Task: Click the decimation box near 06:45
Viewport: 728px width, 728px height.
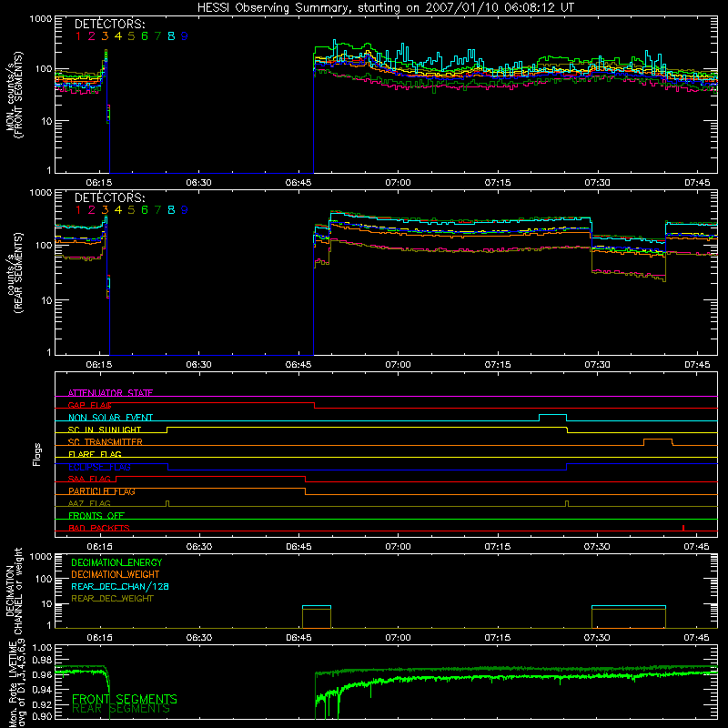Action: 317,617
